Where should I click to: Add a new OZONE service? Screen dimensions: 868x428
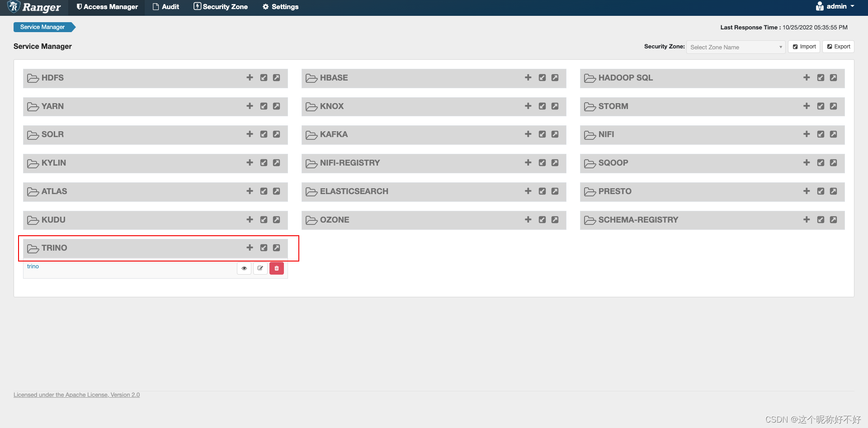coord(528,219)
